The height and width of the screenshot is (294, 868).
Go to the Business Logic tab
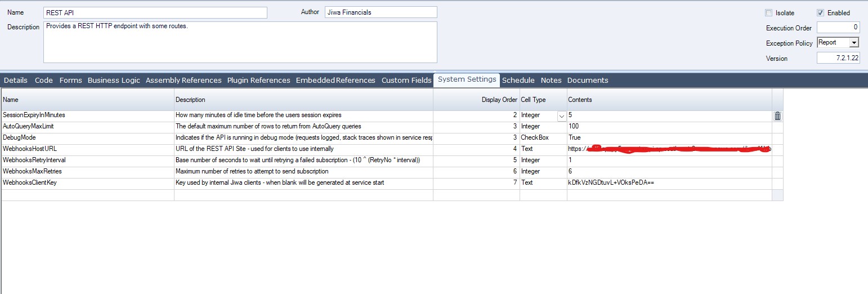[114, 81]
